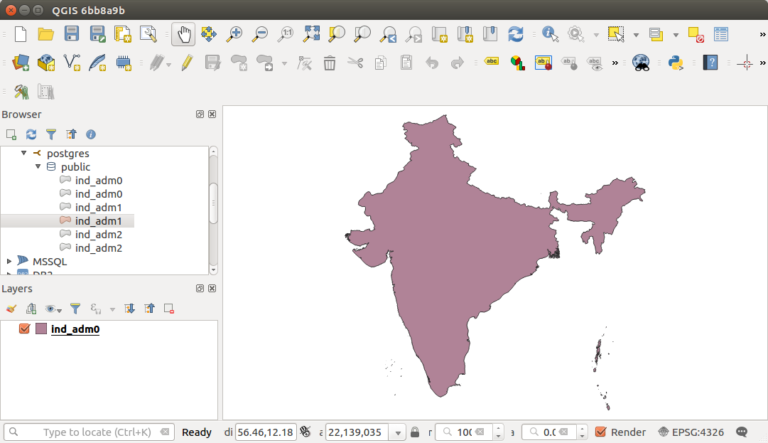Toggle the scale lock icon
The height and width of the screenshot is (443, 768).
[414, 432]
